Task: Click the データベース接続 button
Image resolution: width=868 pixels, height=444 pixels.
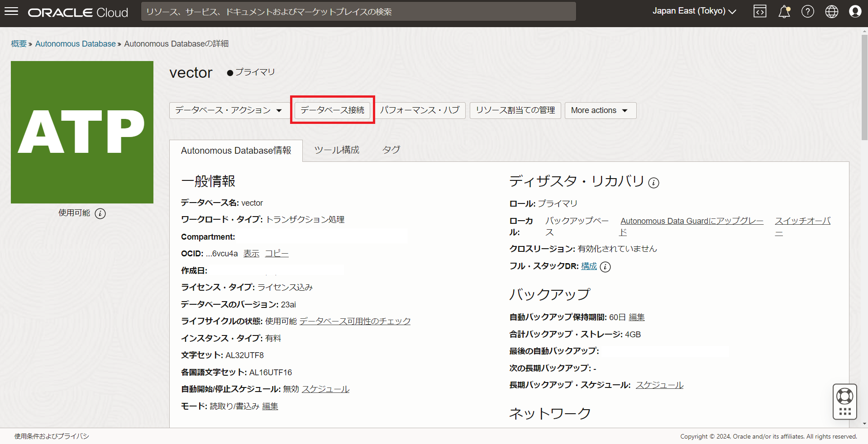Action: click(332, 110)
